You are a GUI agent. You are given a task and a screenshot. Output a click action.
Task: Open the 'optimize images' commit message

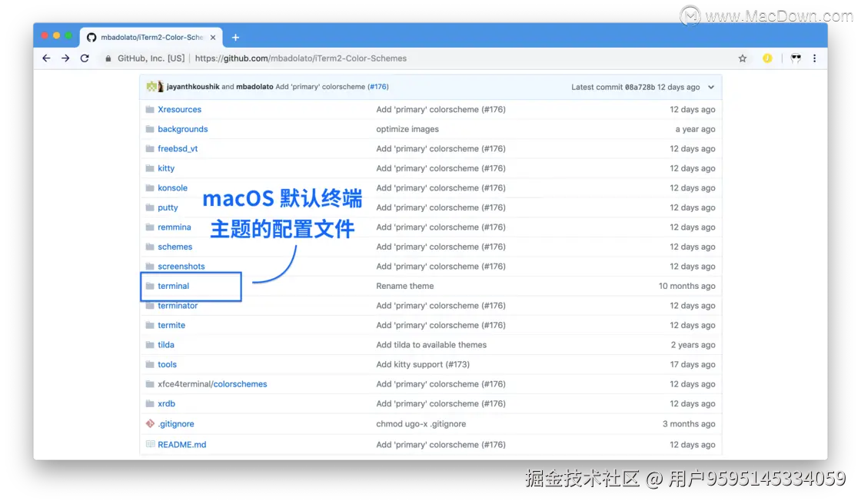click(407, 129)
